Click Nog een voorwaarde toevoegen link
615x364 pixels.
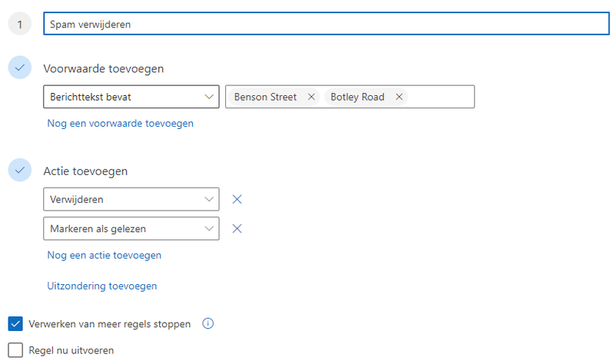[x=120, y=123]
